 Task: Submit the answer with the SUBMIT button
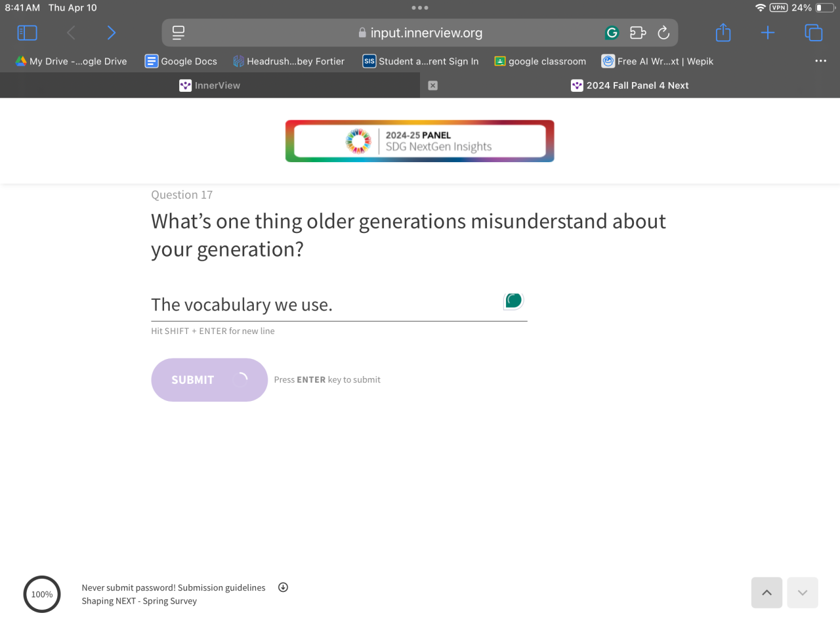pyautogui.click(x=209, y=380)
